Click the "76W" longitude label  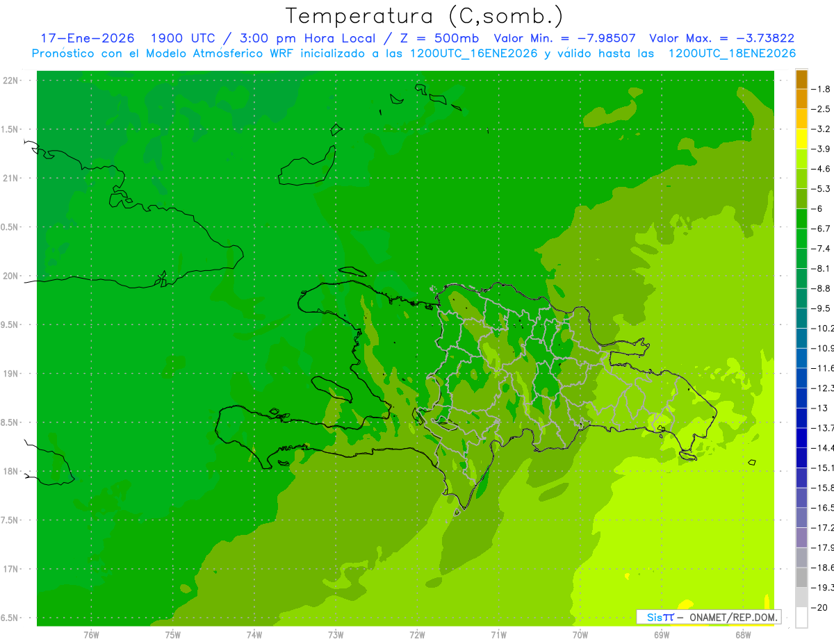click(91, 634)
